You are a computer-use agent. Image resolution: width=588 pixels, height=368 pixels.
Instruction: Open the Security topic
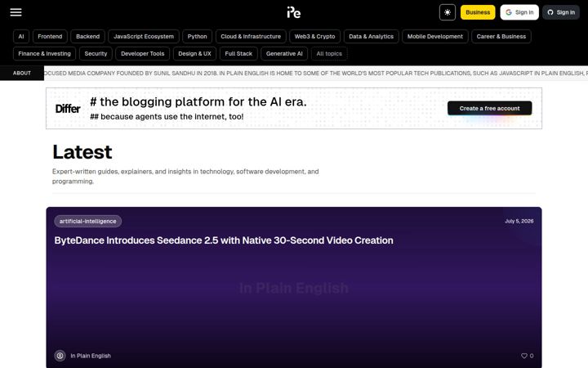(x=96, y=54)
